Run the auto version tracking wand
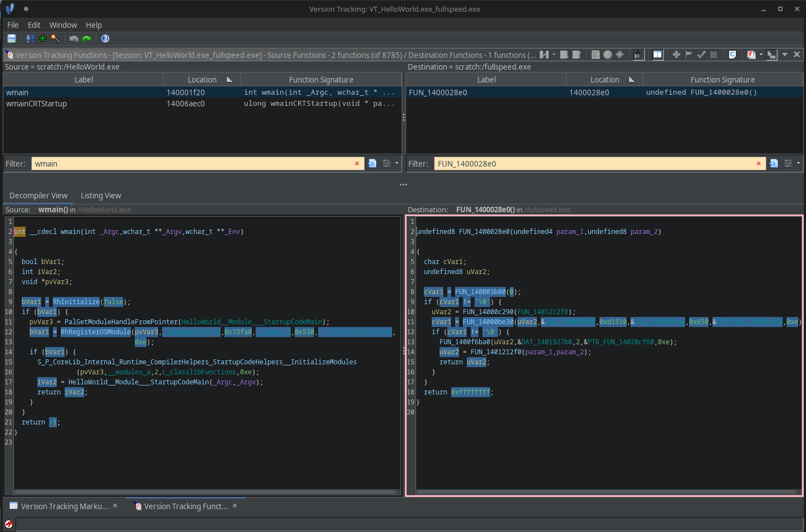The height and width of the screenshot is (532, 806). (55, 38)
